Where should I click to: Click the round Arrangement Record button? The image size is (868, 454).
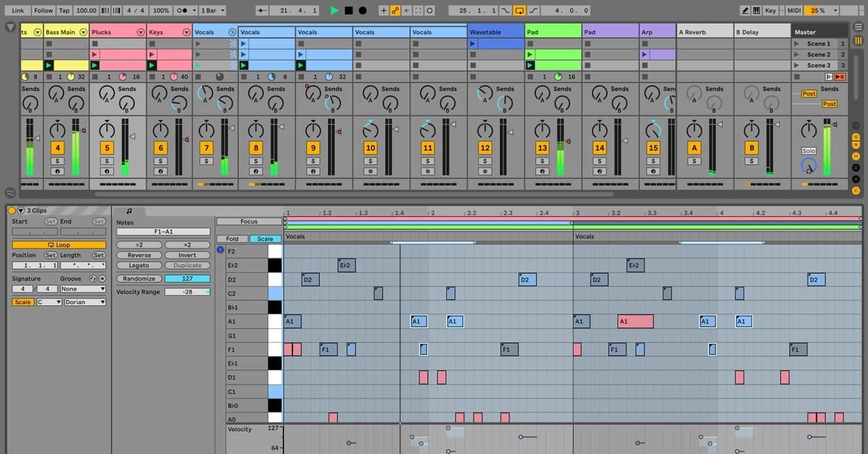(x=362, y=11)
